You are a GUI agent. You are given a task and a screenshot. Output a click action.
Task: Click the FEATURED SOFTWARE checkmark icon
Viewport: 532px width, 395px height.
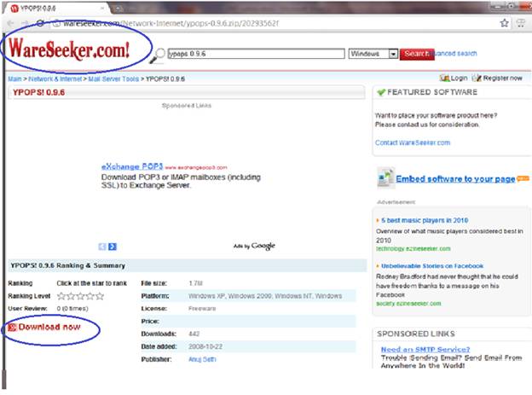(381, 92)
